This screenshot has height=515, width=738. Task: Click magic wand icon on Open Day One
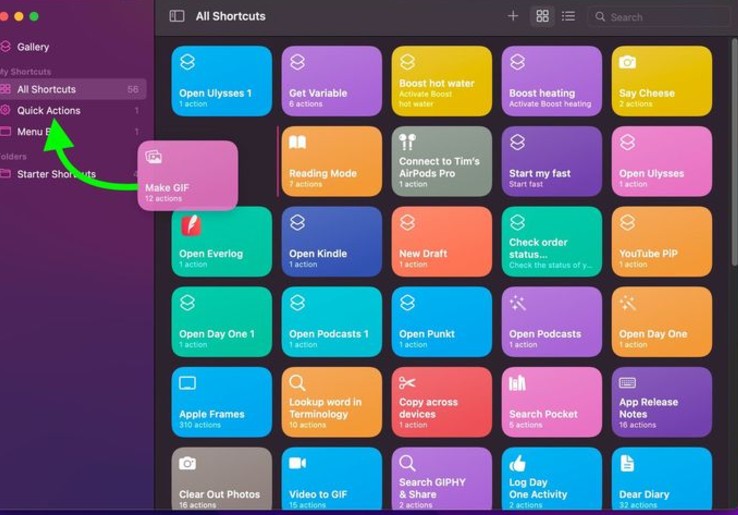tap(627, 303)
